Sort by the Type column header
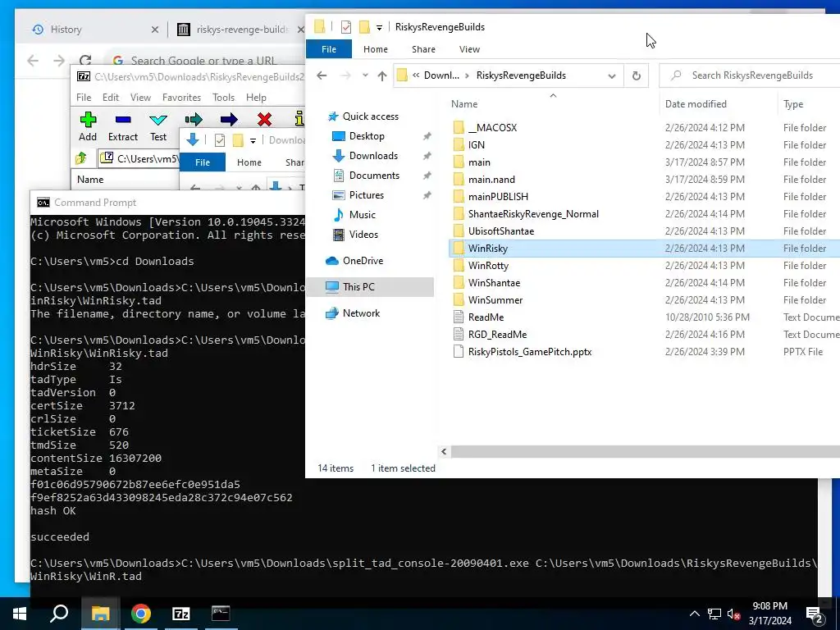The height and width of the screenshot is (630, 840). coord(793,104)
